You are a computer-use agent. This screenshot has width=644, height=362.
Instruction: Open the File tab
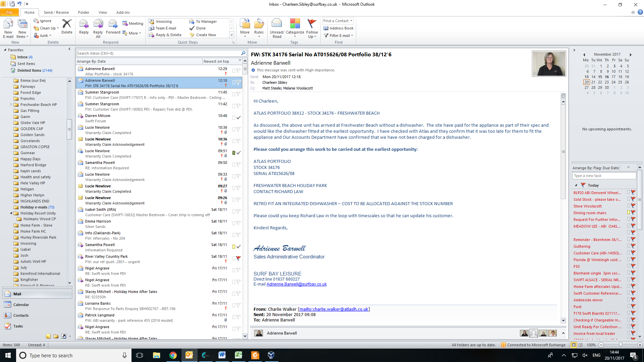pos(9,12)
